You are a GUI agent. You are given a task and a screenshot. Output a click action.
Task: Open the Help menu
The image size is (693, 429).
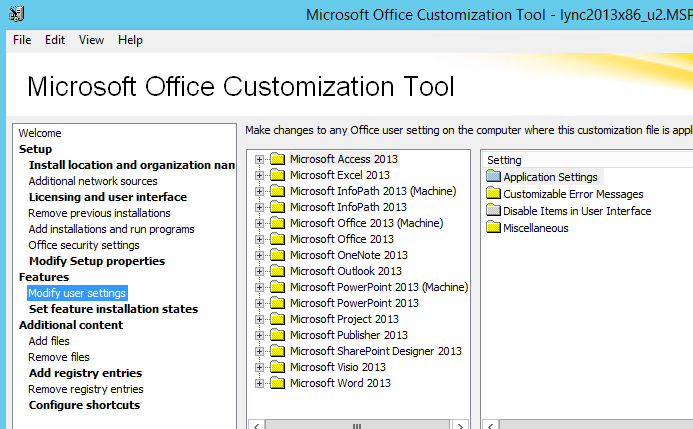pyautogui.click(x=130, y=40)
